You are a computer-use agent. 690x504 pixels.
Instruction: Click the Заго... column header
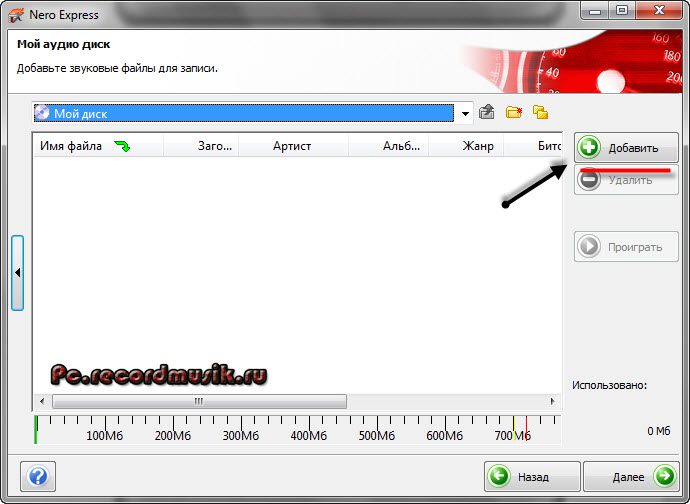click(201, 146)
